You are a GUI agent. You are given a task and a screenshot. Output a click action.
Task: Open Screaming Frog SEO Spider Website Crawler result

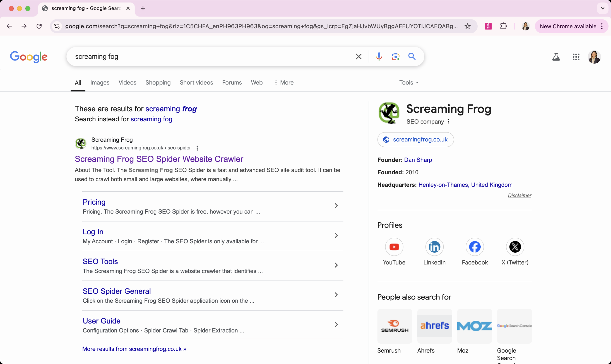click(159, 159)
